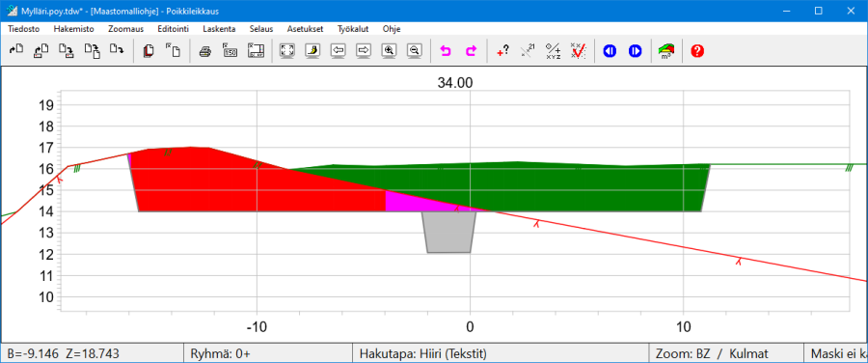
Task: Click the zoom-in magnifier toolbar icon
Action: click(x=390, y=51)
